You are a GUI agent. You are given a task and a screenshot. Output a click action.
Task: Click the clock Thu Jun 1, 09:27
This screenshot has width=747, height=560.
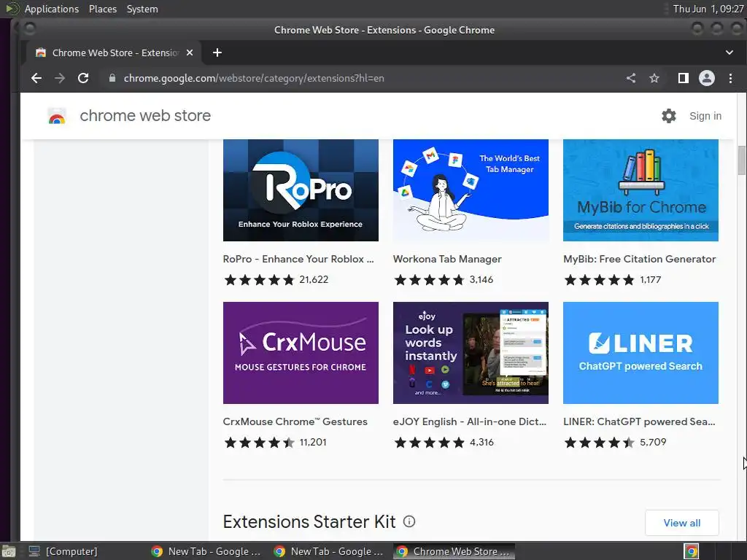[x=708, y=9]
